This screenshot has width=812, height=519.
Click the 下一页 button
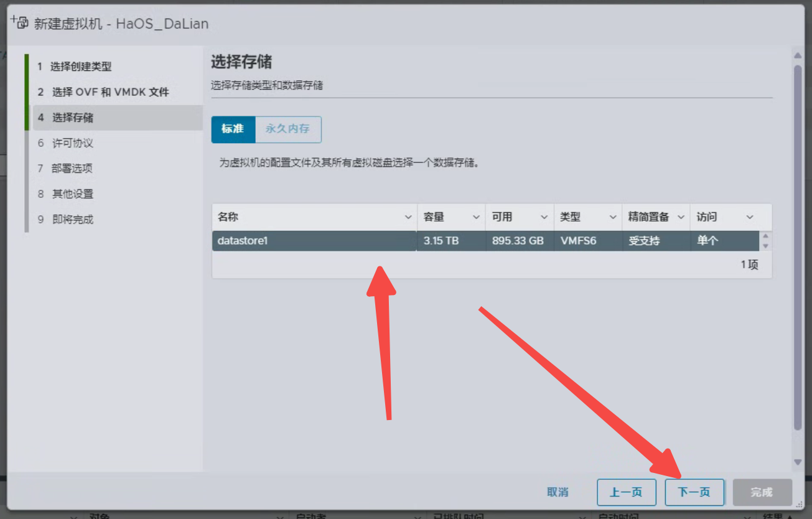point(694,492)
